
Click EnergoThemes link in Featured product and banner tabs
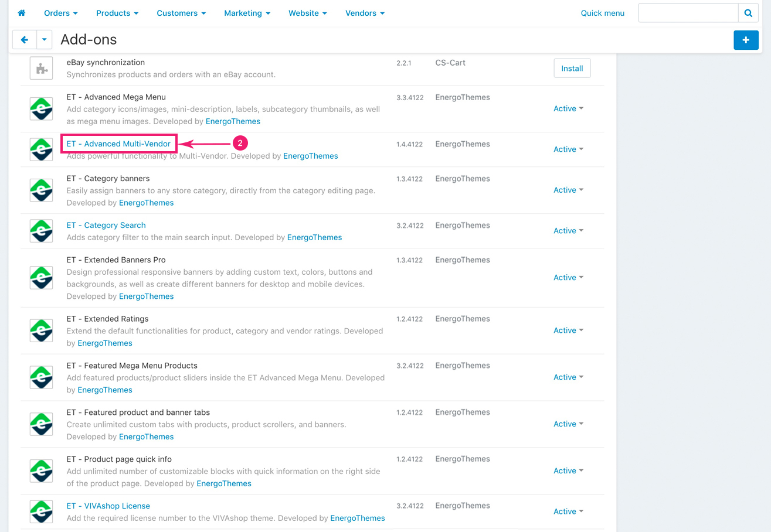[147, 436]
